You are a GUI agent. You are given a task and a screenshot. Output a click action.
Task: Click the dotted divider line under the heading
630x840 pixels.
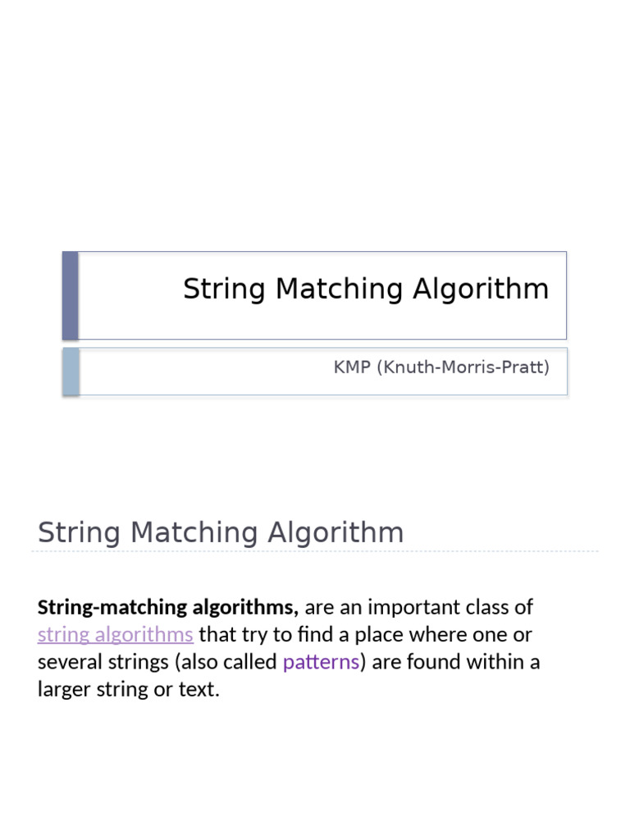[315, 551]
